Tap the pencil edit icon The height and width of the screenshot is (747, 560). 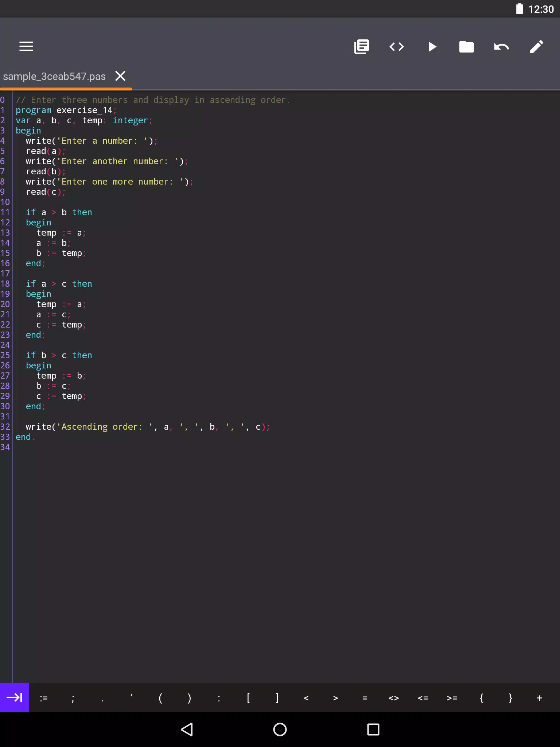537,47
